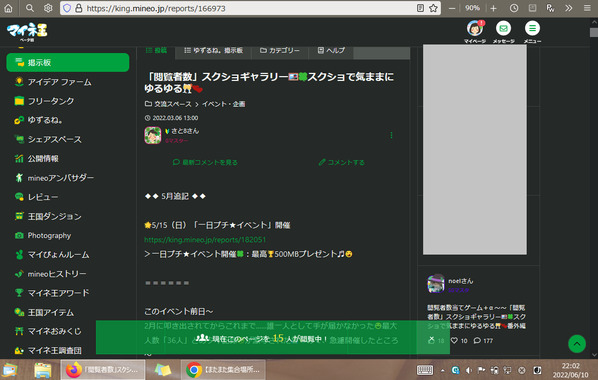Viewport: 598px width, 380px height.
Task: Zoom in with the plus button
Action: 494,8
